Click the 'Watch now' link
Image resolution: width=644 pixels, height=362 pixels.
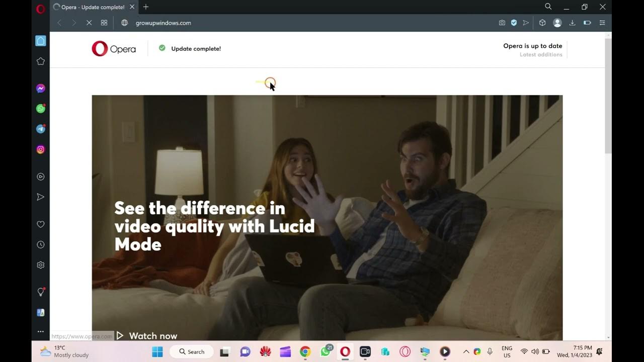(x=152, y=336)
